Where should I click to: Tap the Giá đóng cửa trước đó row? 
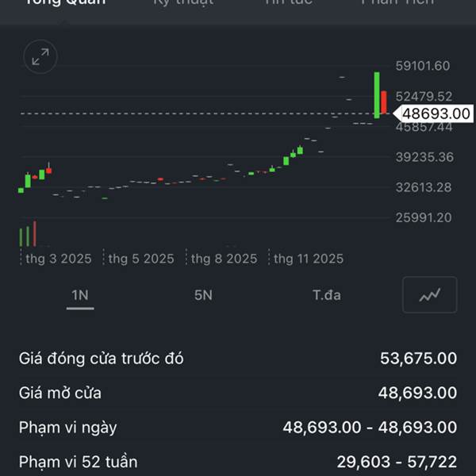point(238,359)
